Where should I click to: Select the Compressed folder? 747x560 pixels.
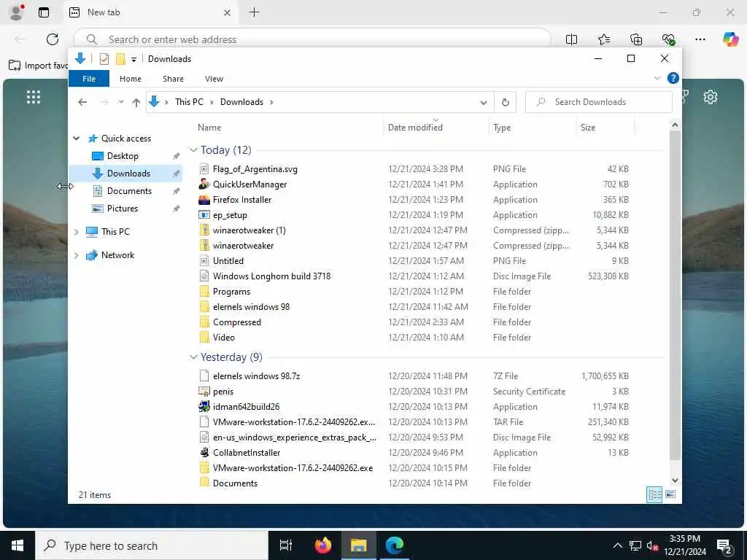pos(237,322)
